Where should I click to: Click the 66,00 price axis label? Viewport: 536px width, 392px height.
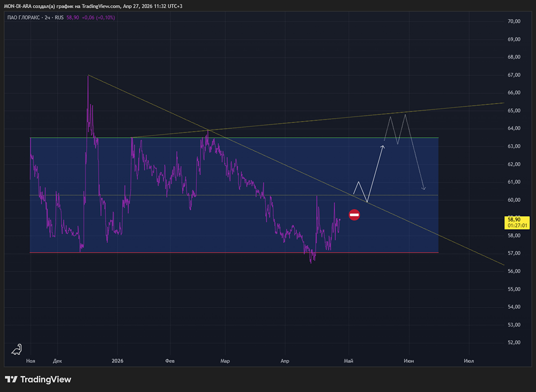[514, 93]
